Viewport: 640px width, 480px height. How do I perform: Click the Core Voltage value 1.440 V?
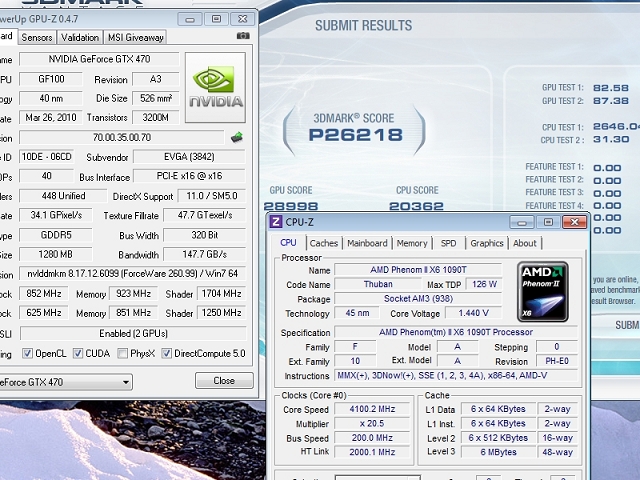473,313
